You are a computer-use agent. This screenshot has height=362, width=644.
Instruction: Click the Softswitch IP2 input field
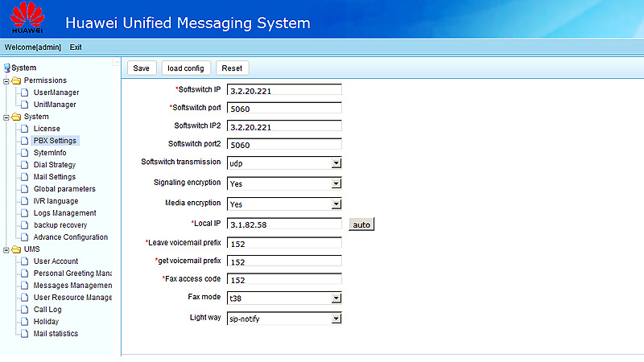(x=284, y=126)
